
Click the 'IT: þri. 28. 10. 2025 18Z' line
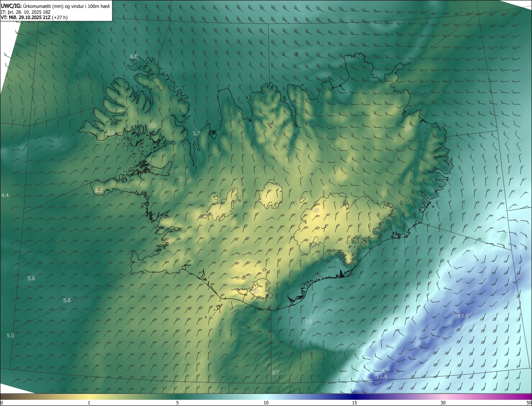(x=26, y=12)
